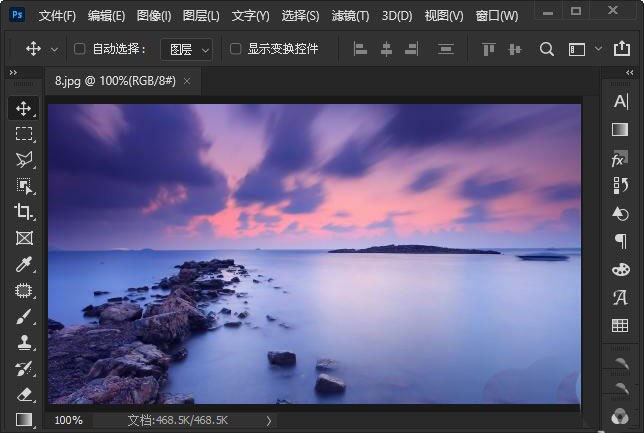Expand the Move tool preset dropdown arrow
This screenshot has height=433, width=644.
point(53,49)
